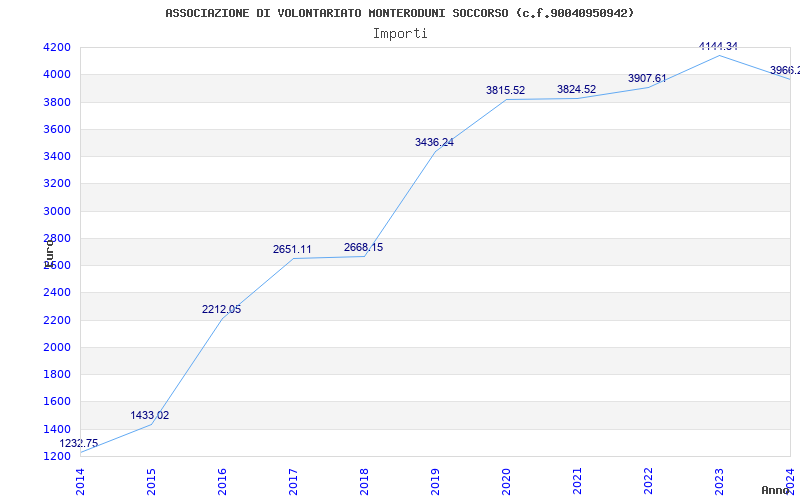Click the 2014 x-axis year label
800x500 pixels.
pos(81,482)
